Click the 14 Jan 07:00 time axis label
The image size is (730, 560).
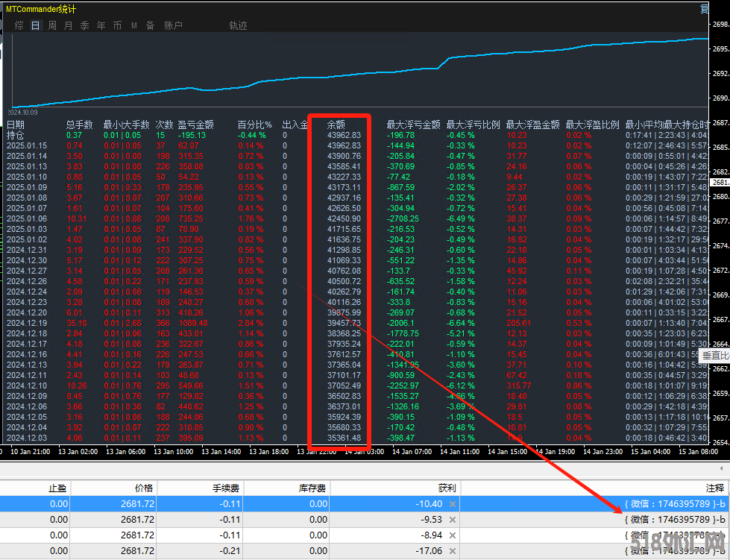point(412,452)
